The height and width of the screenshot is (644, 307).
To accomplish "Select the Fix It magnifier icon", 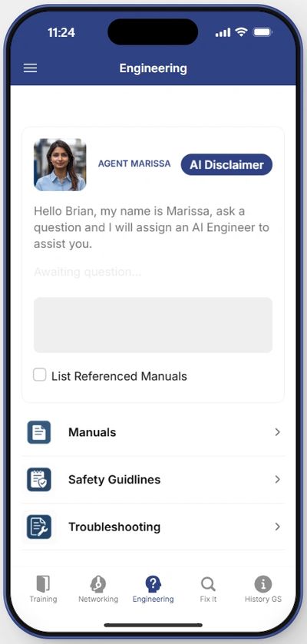I will 208,583.
